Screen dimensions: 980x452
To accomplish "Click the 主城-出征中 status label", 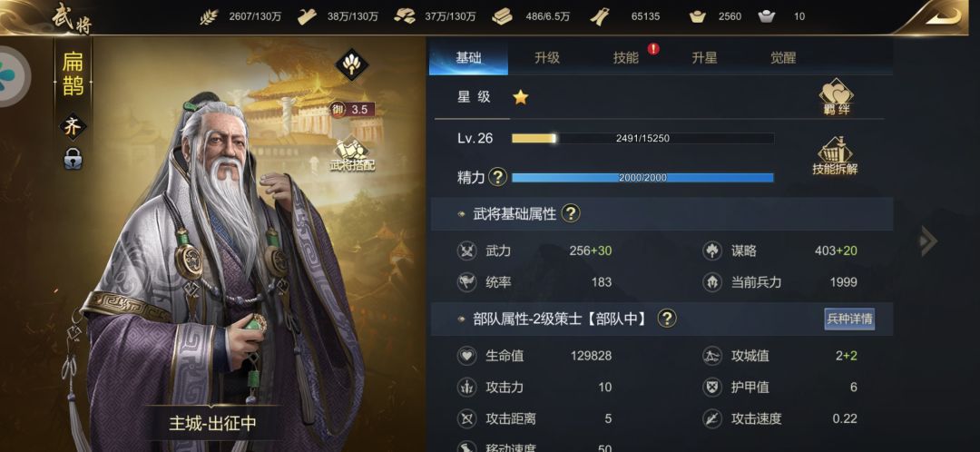I will pyautogui.click(x=212, y=423).
